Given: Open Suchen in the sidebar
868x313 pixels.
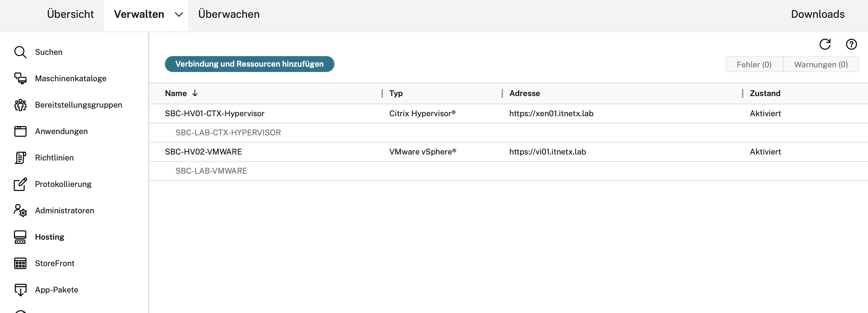Looking at the screenshot, I should [48, 52].
